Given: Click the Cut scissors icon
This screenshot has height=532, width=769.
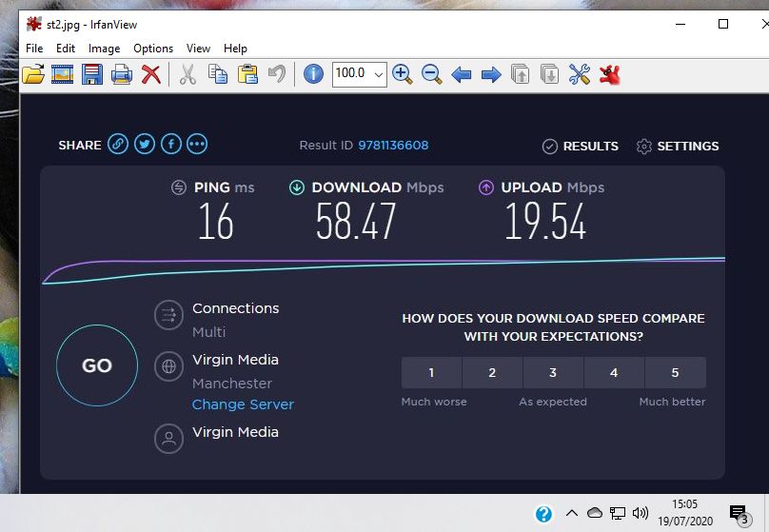Looking at the screenshot, I should tap(187, 74).
